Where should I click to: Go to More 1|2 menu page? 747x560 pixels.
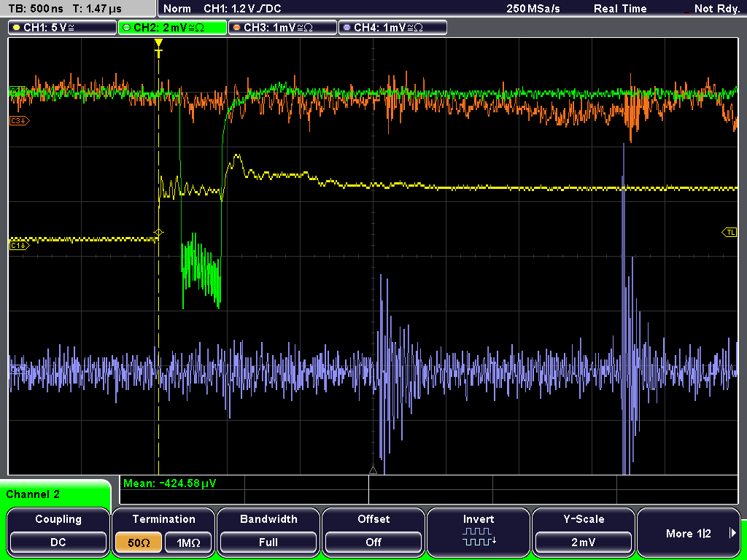(x=689, y=532)
